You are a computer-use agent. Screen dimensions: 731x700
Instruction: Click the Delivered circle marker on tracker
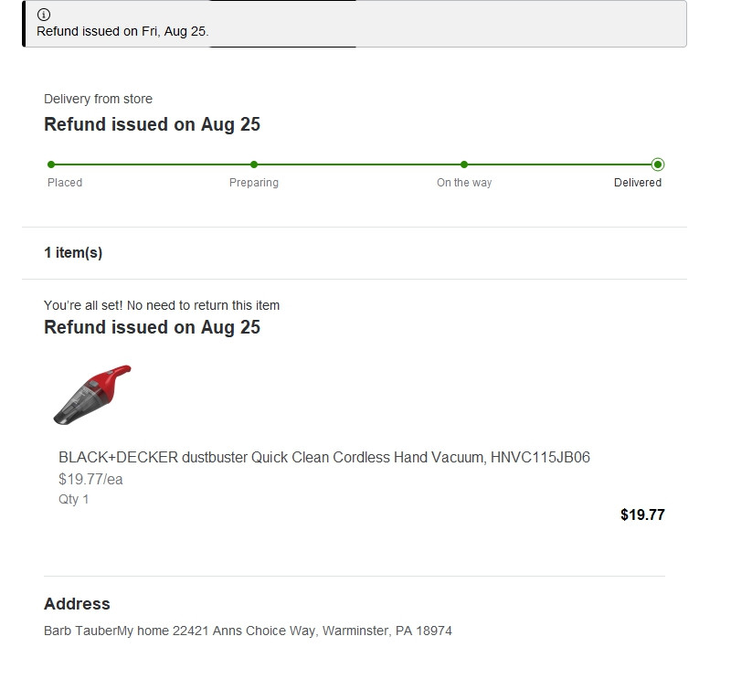[658, 164]
